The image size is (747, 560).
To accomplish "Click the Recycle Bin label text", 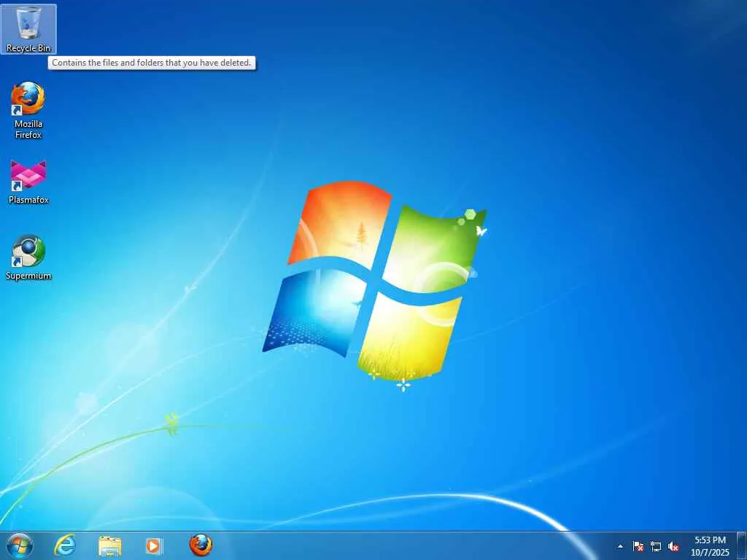I will pyautogui.click(x=28, y=48).
